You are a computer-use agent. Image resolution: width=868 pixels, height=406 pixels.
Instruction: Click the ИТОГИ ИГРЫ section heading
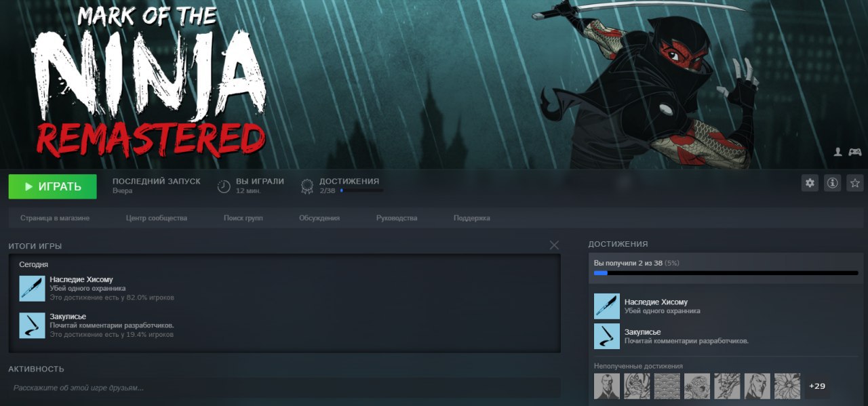point(35,246)
